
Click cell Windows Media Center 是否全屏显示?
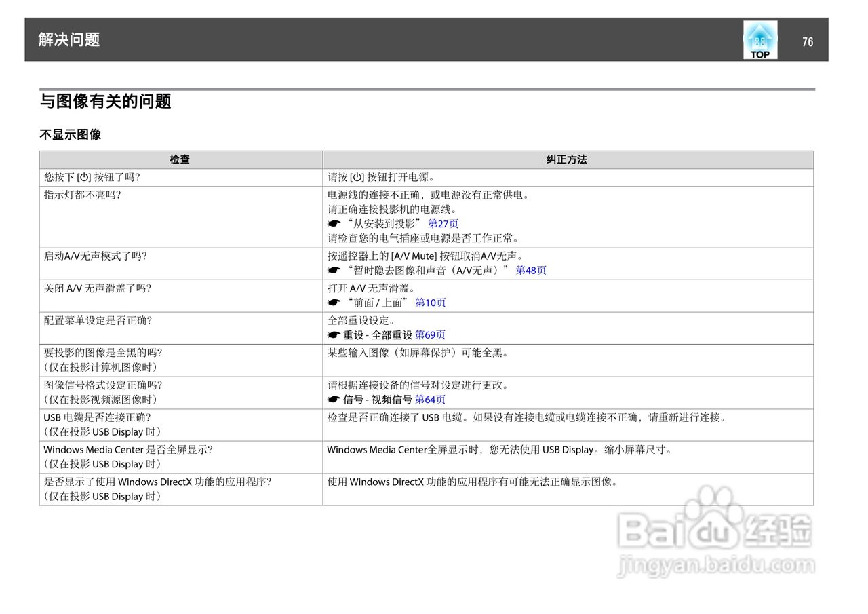coord(181,457)
